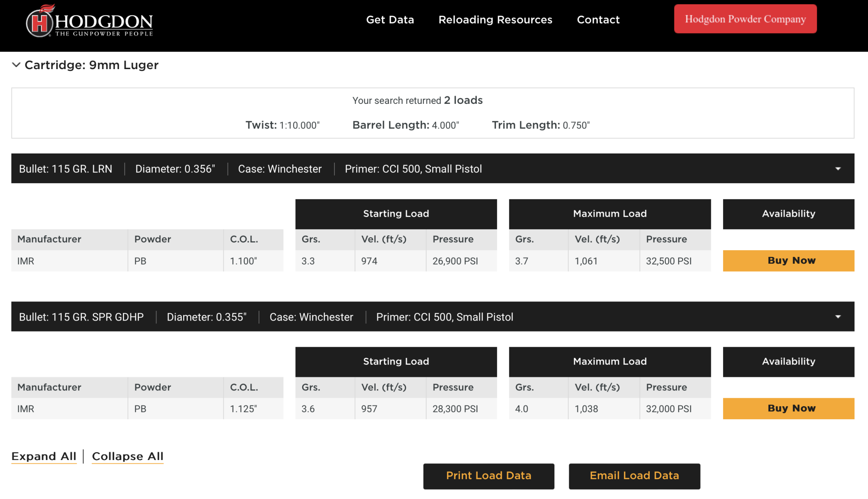Click the Print Load Data button

tap(489, 476)
